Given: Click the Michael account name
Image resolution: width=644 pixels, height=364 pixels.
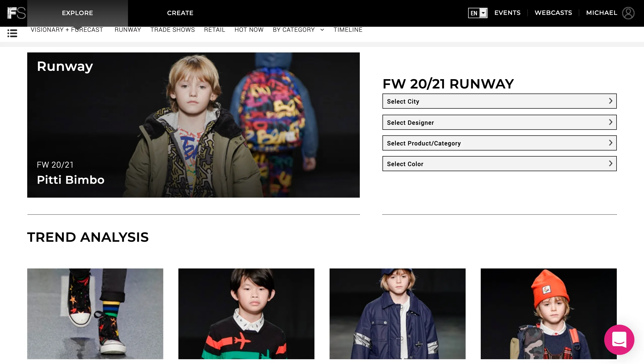Looking at the screenshot, I should point(602,13).
